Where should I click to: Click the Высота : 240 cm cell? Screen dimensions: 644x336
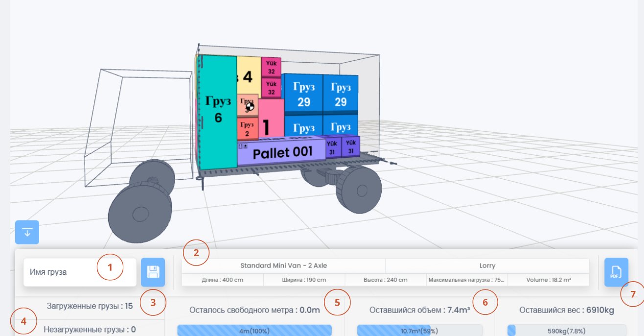click(386, 280)
